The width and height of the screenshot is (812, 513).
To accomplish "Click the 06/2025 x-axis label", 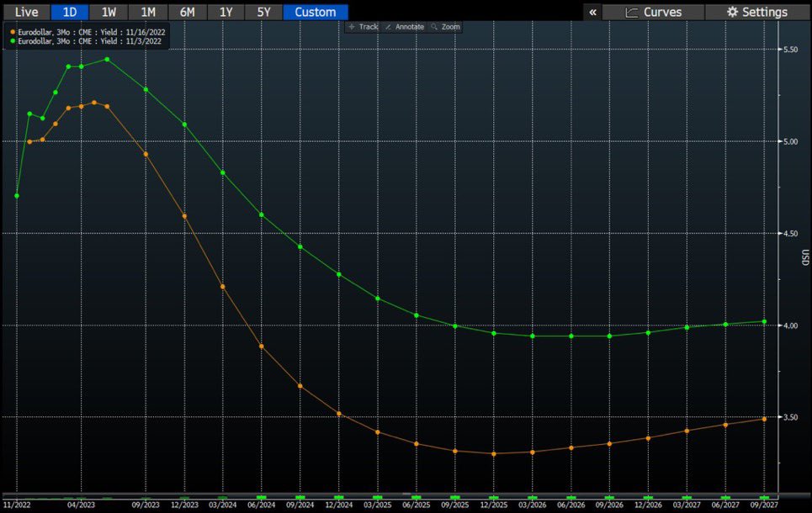I will 417,505.
